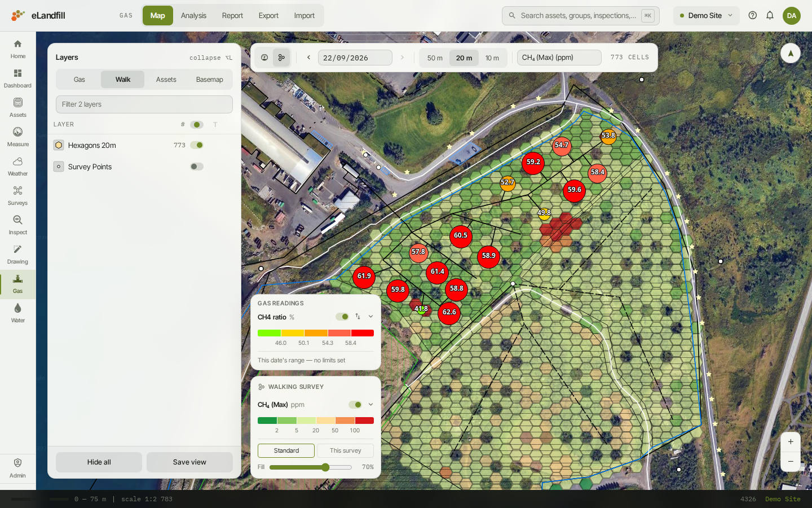The height and width of the screenshot is (508, 812).
Task: Select the Basemap layers tab
Action: [x=210, y=80]
